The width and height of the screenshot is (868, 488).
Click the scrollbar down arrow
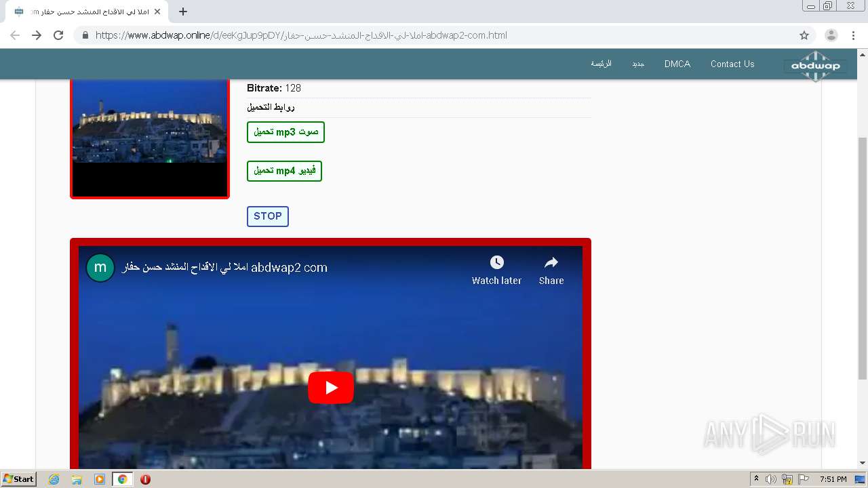tap(863, 463)
